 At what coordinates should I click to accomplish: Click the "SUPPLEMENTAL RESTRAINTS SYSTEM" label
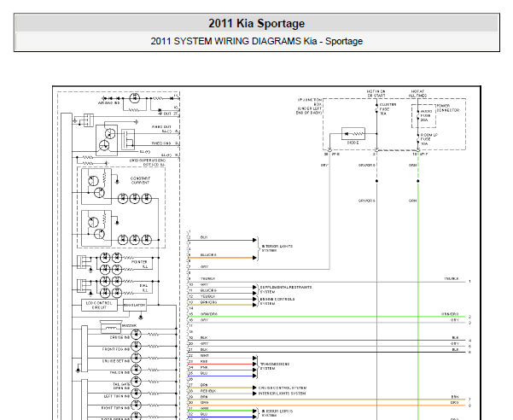pyautogui.click(x=286, y=289)
